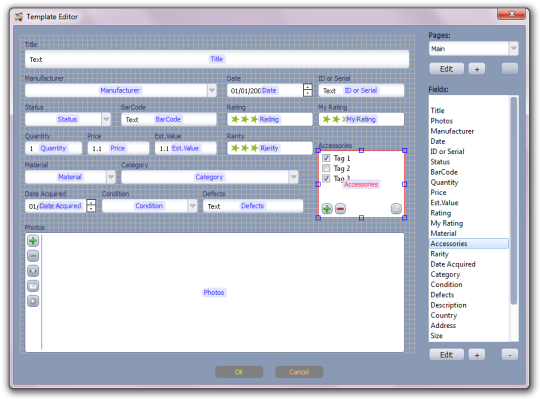Click plus button under Fields list
This screenshot has width=540, height=399.
pos(477,355)
